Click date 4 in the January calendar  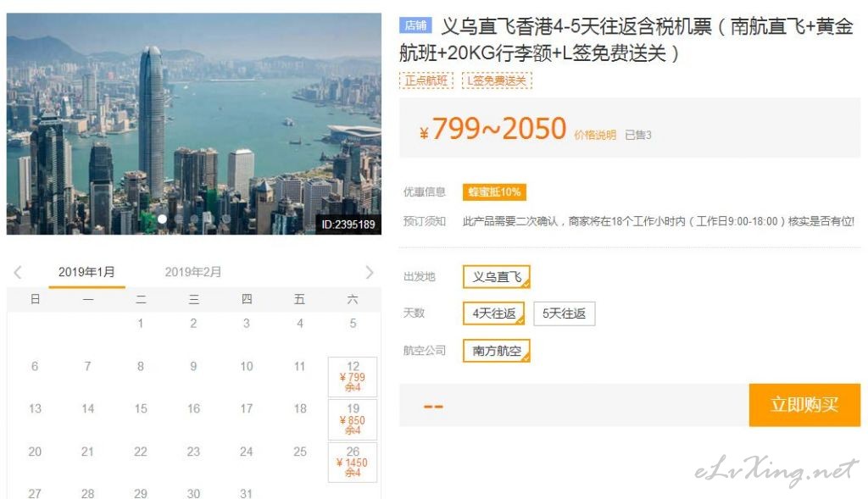pyautogui.click(x=299, y=323)
